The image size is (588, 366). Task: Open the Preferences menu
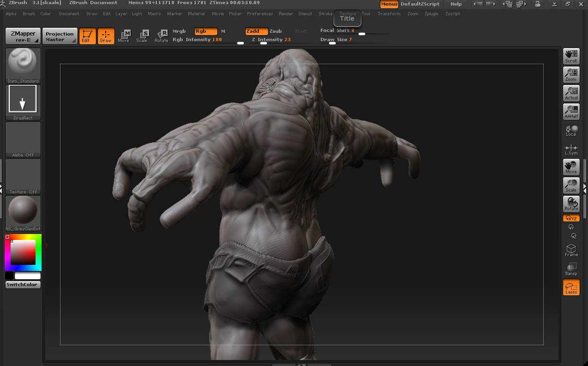click(260, 14)
